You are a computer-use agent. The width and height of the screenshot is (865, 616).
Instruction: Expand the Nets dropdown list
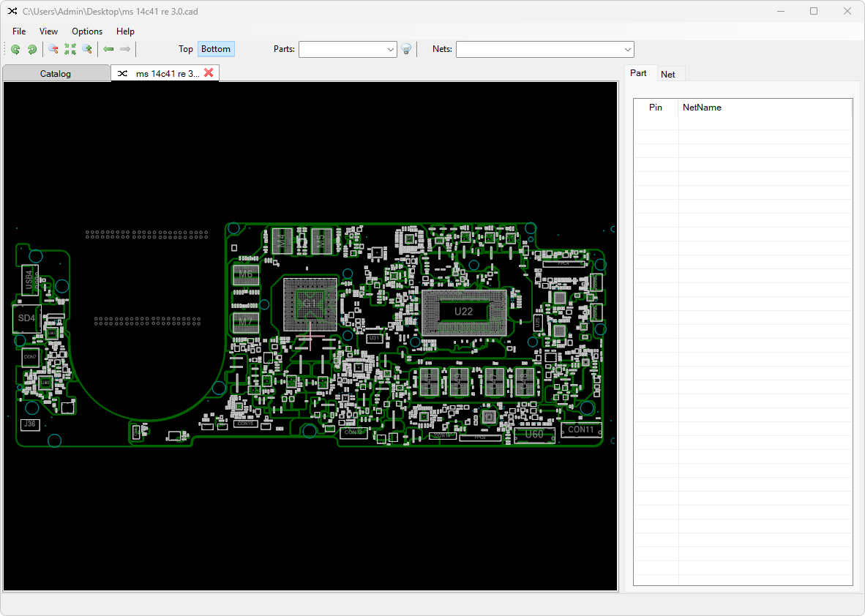[x=627, y=49]
